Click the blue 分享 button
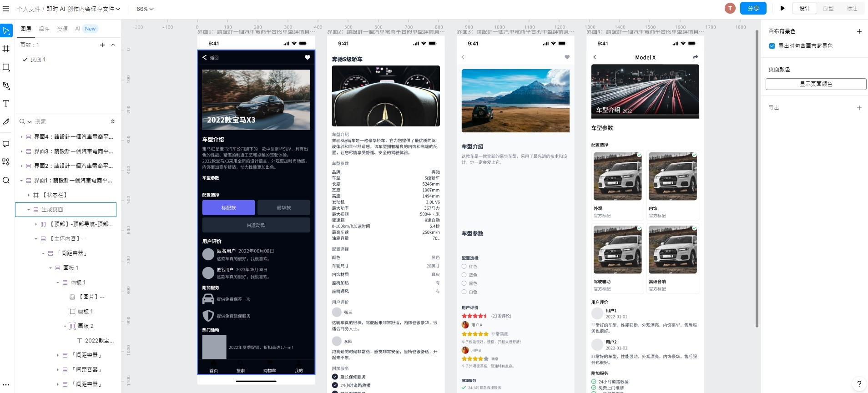This screenshot has width=868, height=393. click(x=753, y=8)
